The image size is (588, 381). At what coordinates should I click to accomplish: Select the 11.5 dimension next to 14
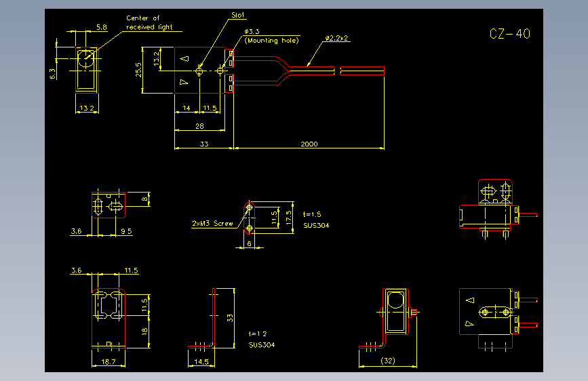coord(210,108)
